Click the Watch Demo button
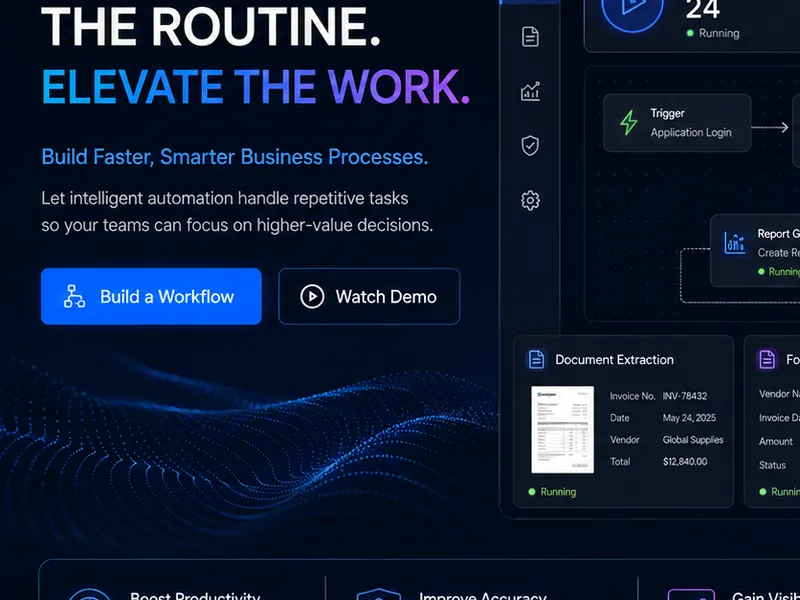Screen dimensions: 800x600 click(x=369, y=296)
